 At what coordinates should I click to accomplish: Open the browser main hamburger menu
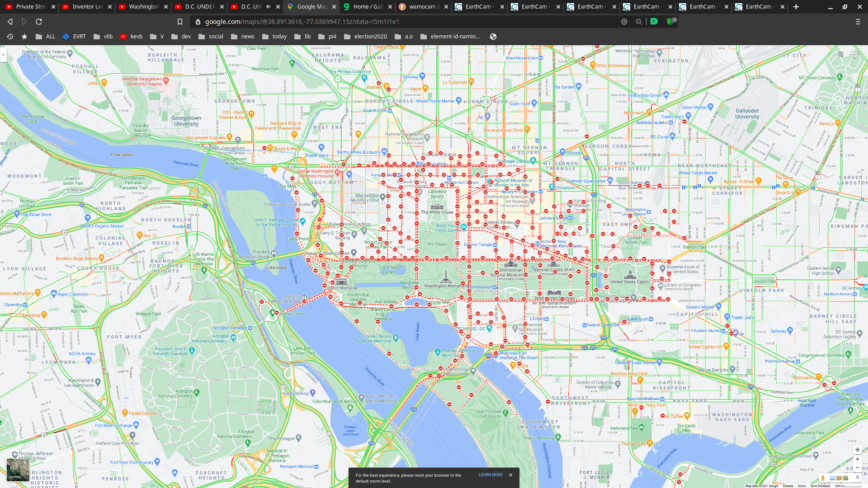pyautogui.click(x=858, y=22)
